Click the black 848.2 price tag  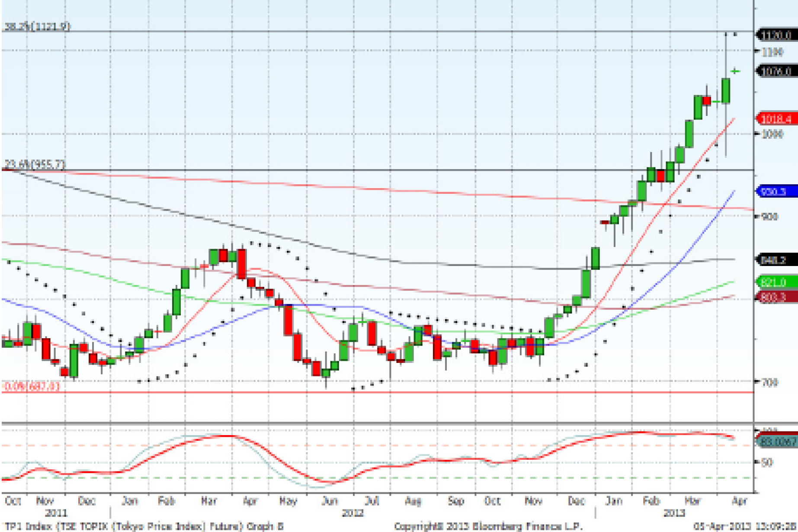(x=777, y=260)
